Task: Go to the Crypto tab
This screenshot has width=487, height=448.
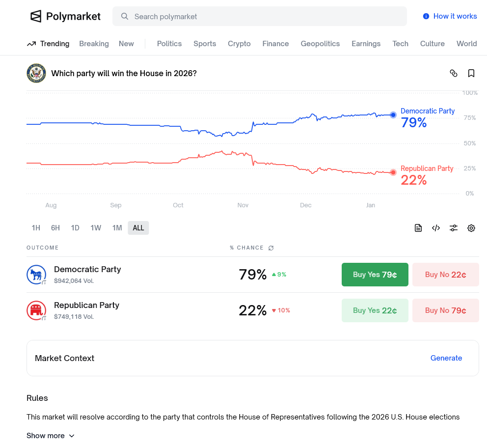Action: pyautogui.click(x=239, y=44)
